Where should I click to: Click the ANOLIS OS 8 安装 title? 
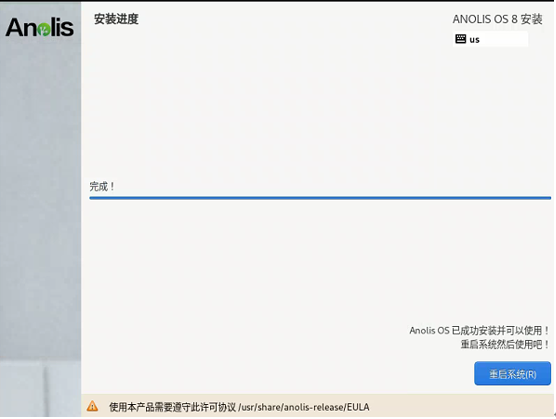pyautogui.click(x=497, y=19)
